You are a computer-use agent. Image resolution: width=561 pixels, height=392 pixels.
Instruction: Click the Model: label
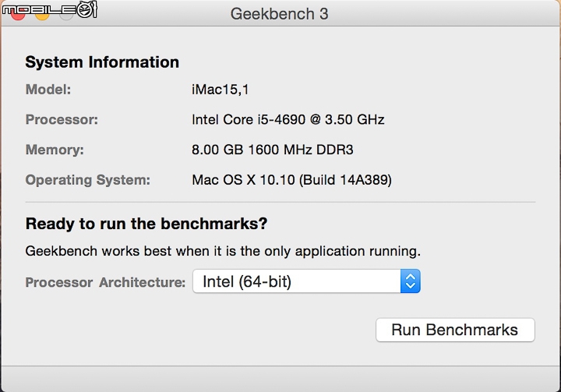tap(48, 90)
